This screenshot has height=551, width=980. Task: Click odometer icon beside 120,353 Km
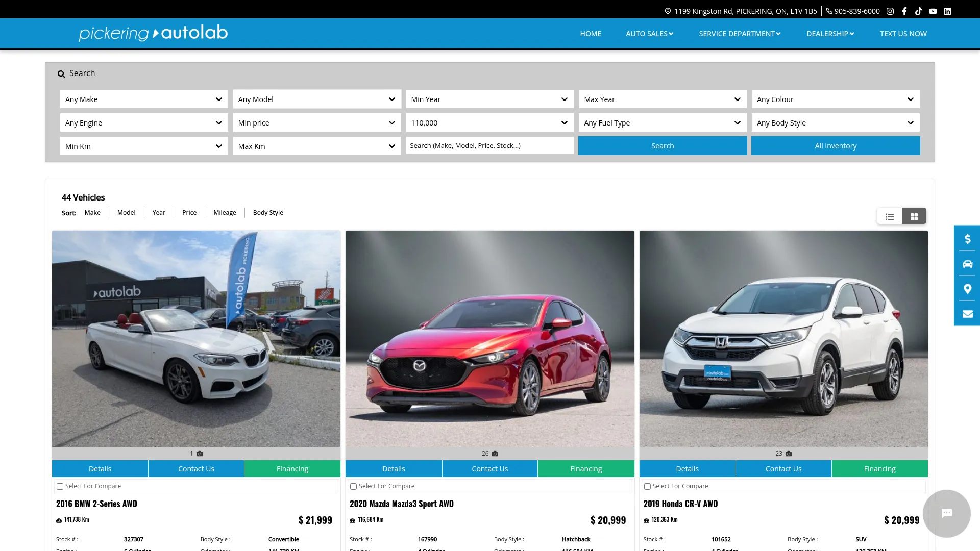point(646,520)
